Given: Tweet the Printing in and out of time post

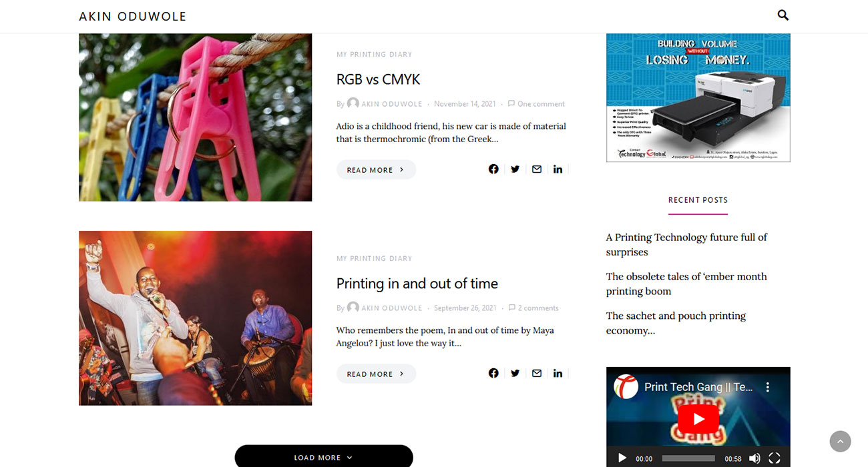Looking at the screenshot, I should 515,374.
